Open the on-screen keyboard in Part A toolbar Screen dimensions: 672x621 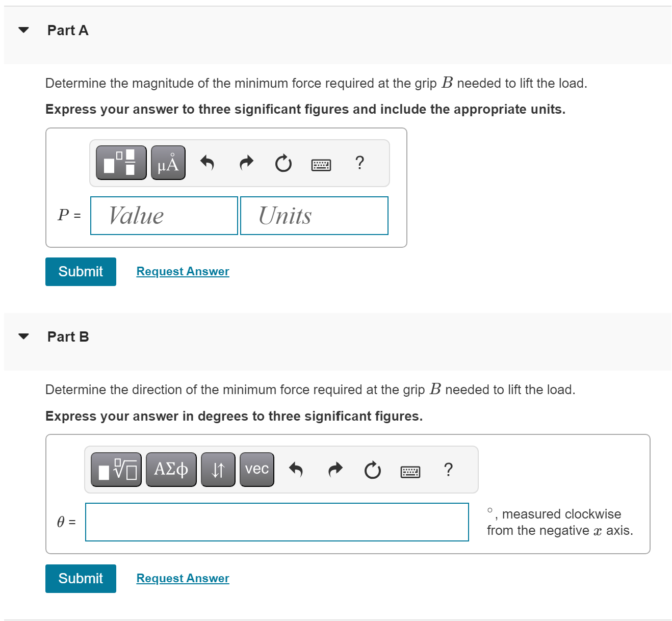point(321,164)
